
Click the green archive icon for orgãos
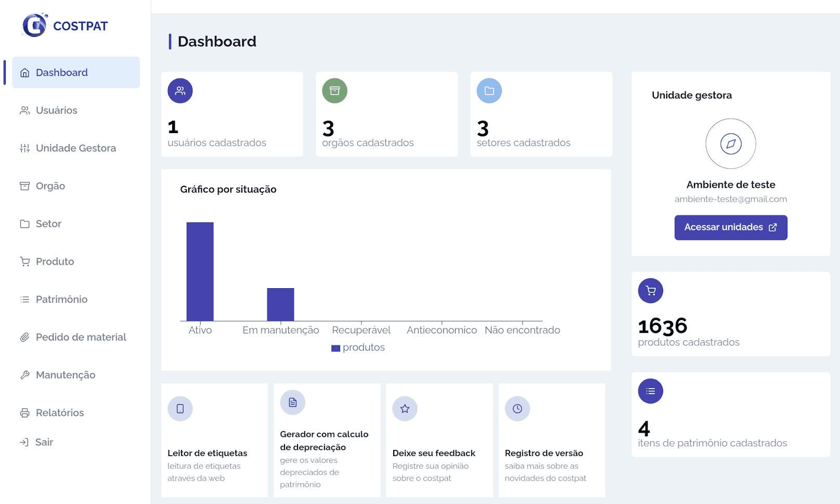coord(334,91)
